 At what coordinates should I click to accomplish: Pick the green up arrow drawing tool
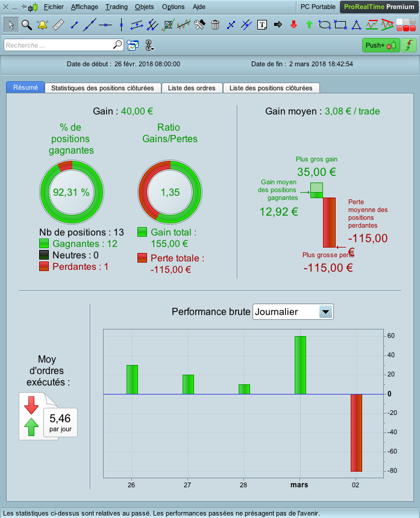click(309, 25)
